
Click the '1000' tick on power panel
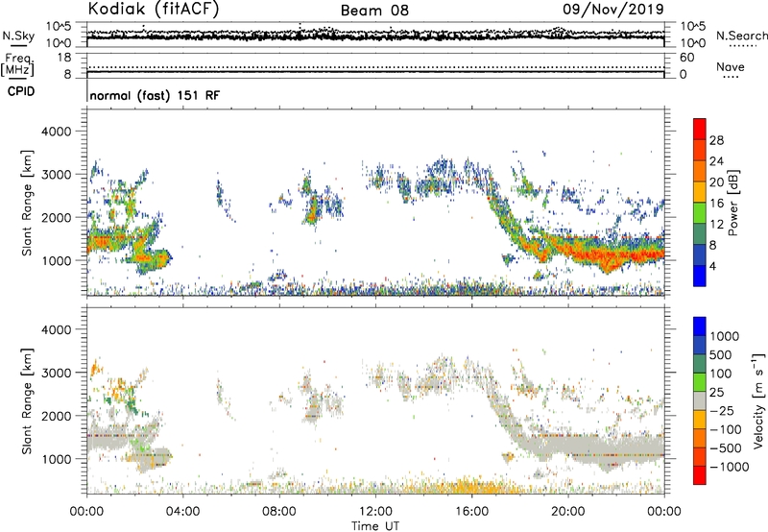(x=56, y=260)
